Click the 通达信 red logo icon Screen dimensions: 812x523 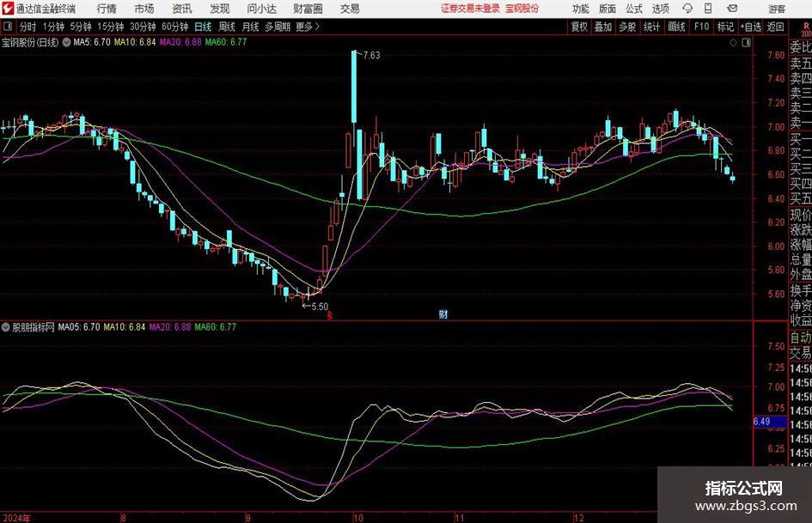click(x=9, y=9)
